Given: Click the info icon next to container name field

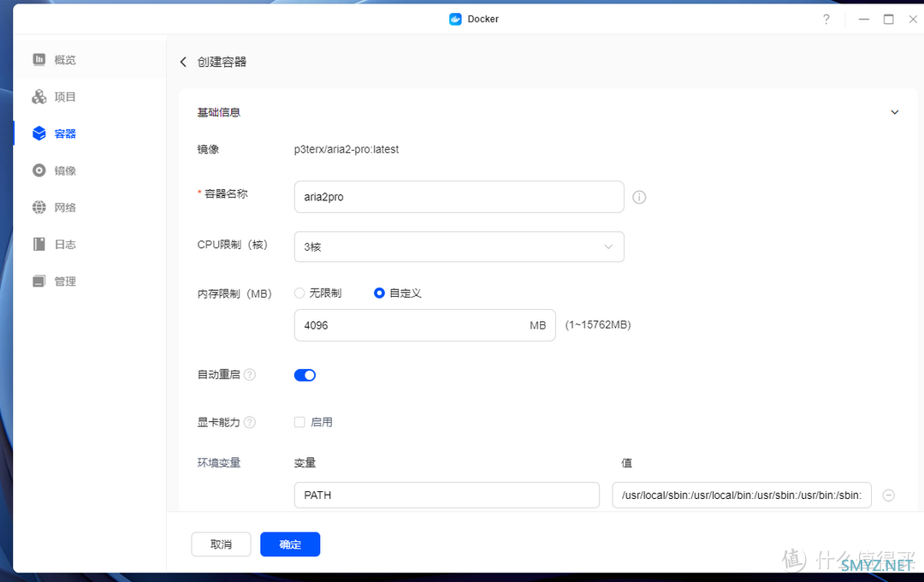Looking at the screenshot, I should coord(639,197).
